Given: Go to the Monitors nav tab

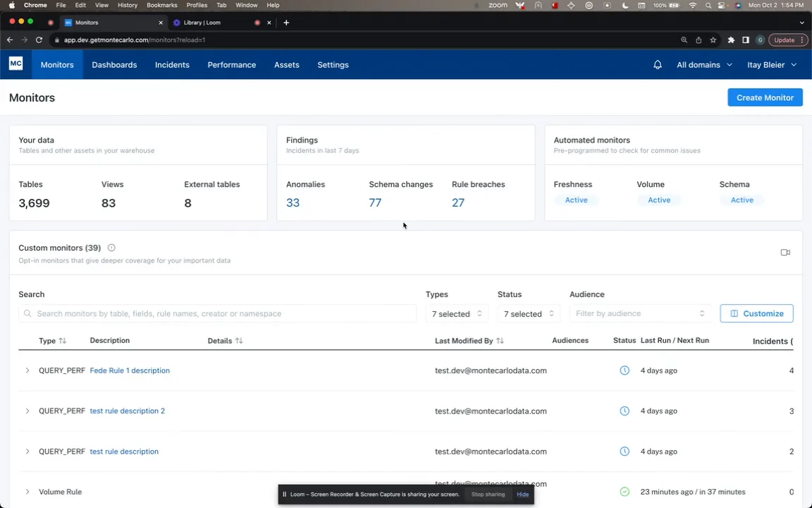Looking at the screenshot, I should click(x=57, y=65).
